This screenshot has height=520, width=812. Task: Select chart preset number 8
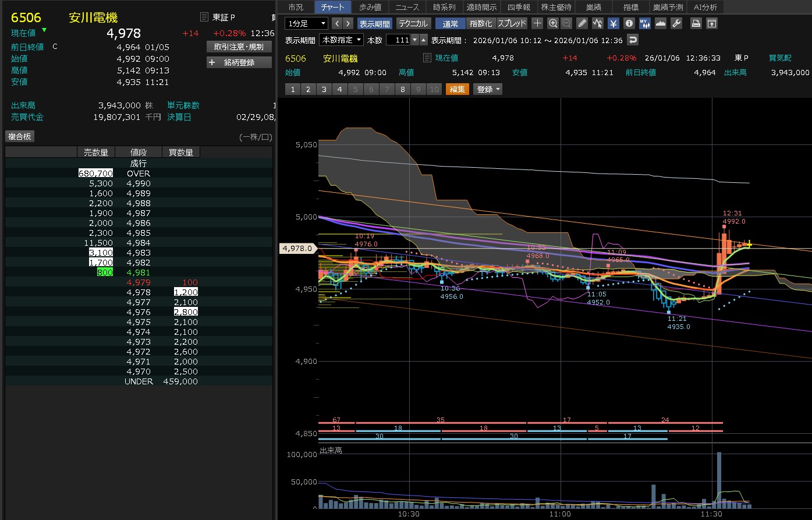click(403, 89)
